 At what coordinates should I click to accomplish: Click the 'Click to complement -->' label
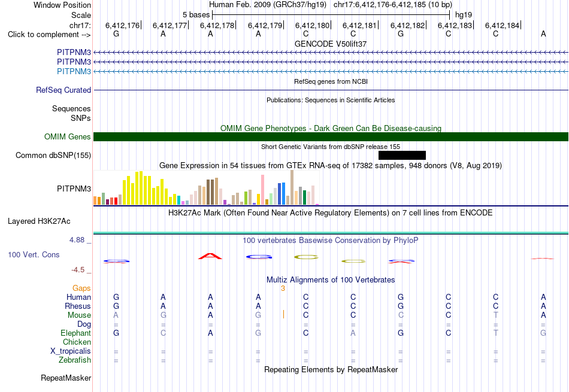click(x=49, y=35)
